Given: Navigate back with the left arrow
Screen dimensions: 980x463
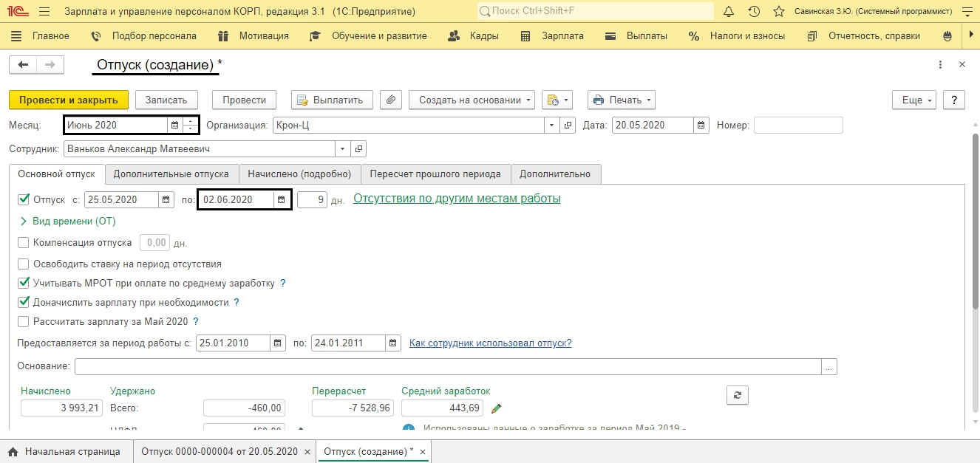Looking at the screenshot, I should tap(23, 65).
